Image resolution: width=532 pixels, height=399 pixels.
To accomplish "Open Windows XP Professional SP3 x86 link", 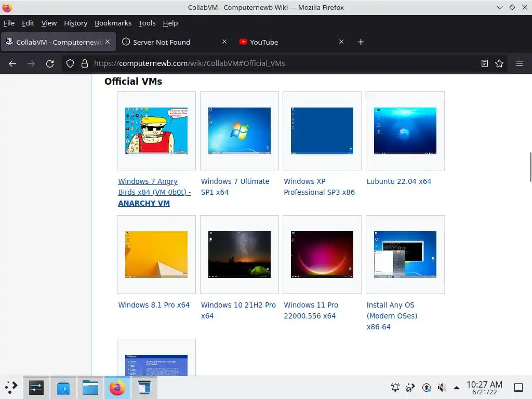I will 320,187.
